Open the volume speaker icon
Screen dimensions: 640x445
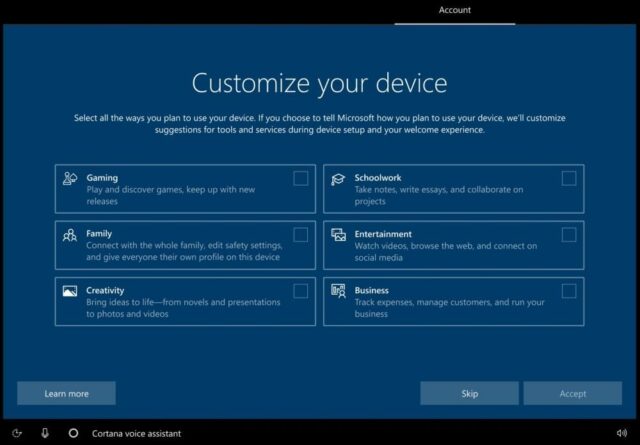[621, 433]
